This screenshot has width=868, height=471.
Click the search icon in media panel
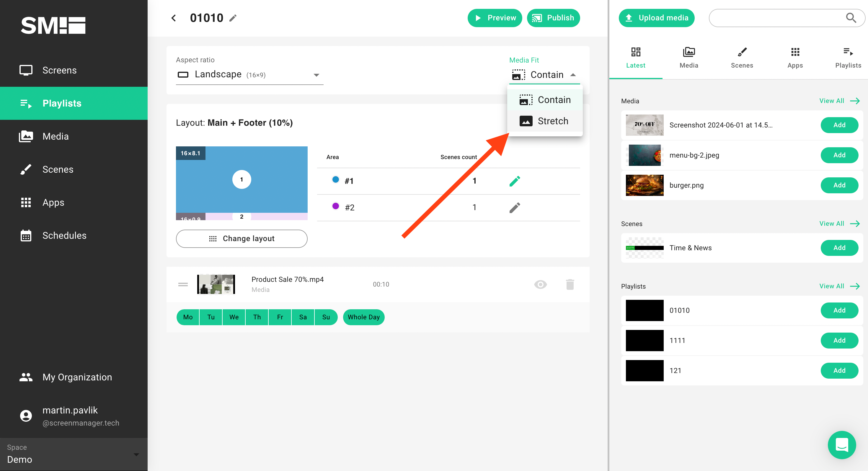coord(851,17)
